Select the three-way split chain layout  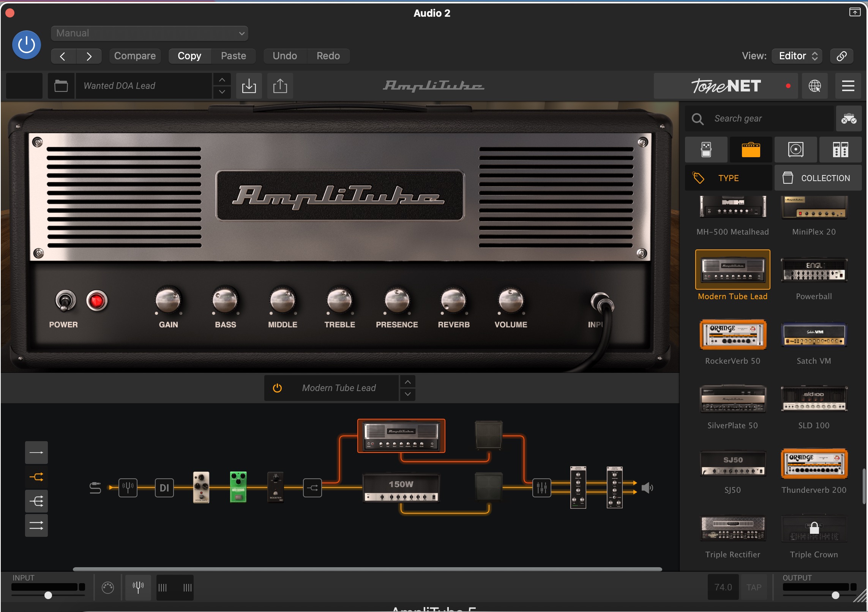click(x=36, y=501)
